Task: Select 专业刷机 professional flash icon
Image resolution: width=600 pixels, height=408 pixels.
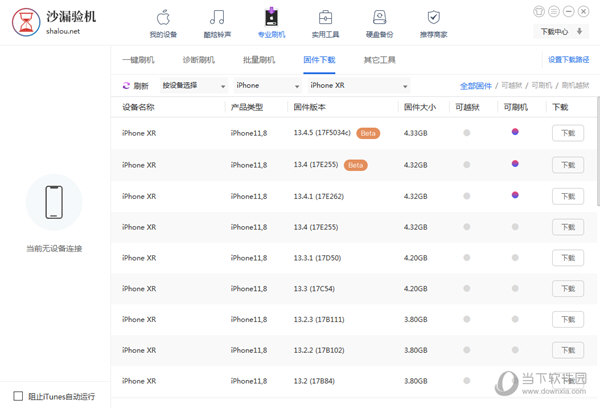Action: coord(271,18)
